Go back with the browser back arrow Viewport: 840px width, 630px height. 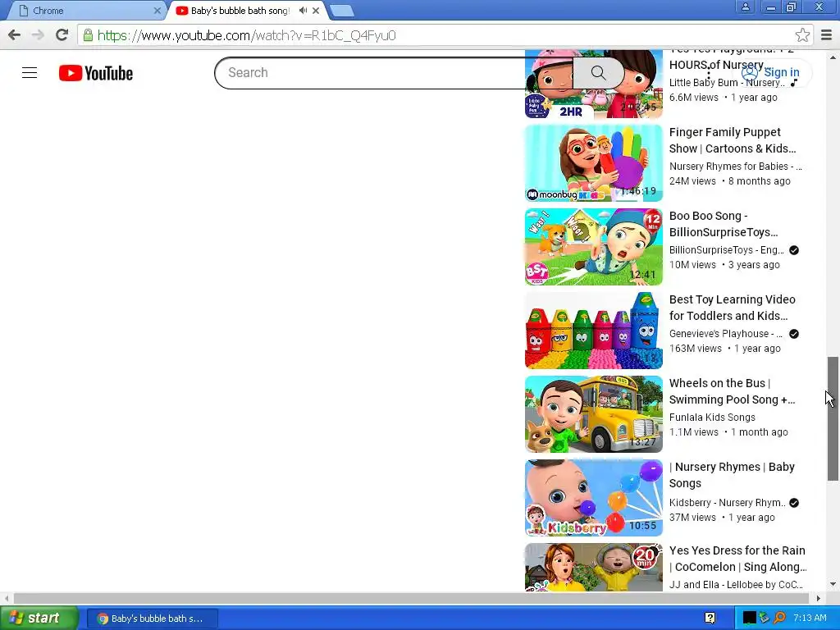pyautogui.click(x=15, y=35)
